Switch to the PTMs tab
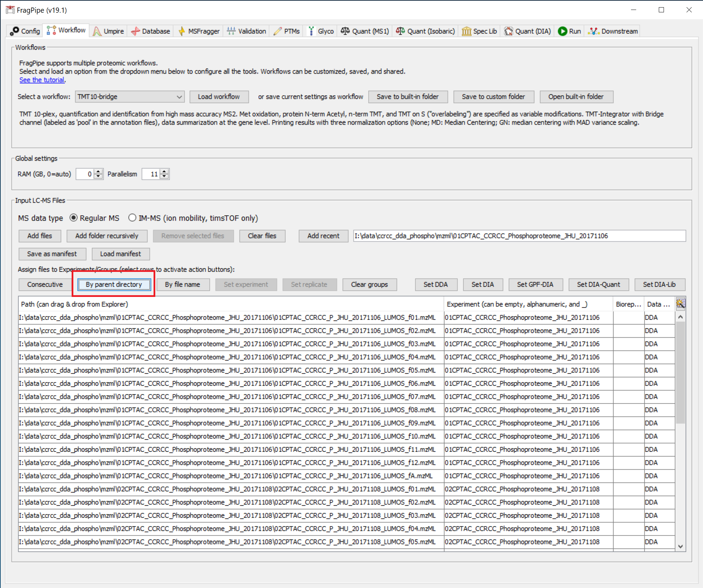 click(x=287, y=31)
